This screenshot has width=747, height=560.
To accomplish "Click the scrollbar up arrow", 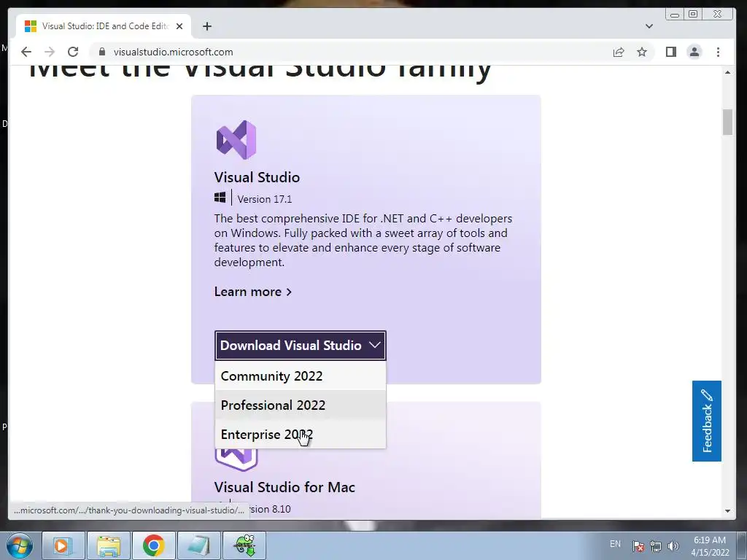I will pyautogui.click(x=727, y=72).
